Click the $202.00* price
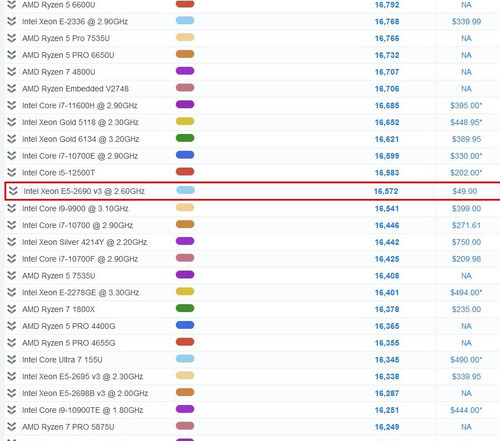This screenshot has height=441, width=500. point(466,172)
